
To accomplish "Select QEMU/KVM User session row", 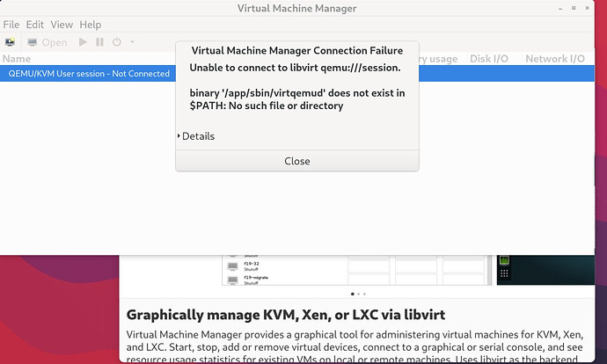I will [x=88, y=74].
